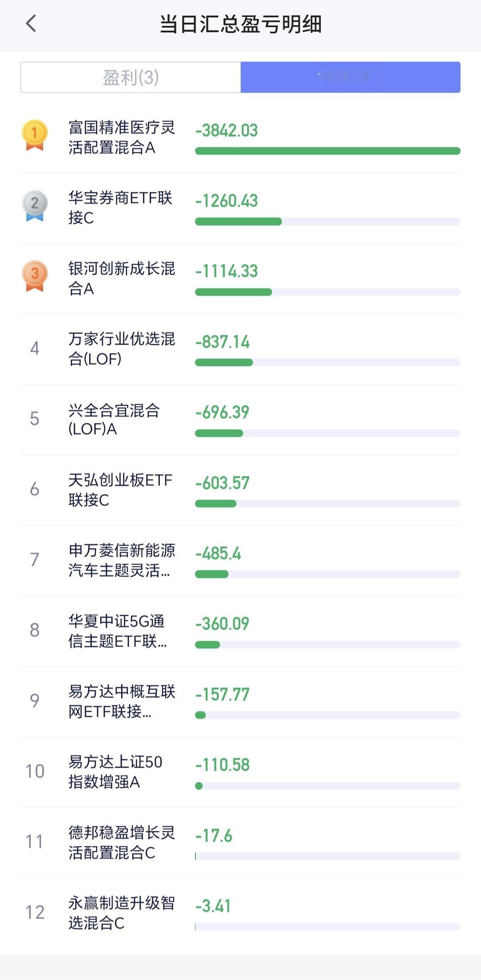Click the gold rank 1 medal
481x980 pixels.
coord(35,135)
